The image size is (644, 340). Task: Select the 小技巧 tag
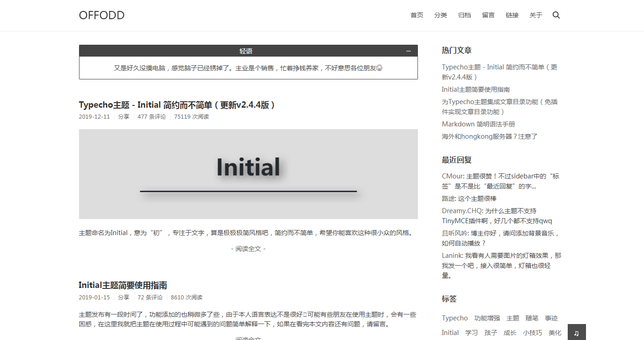point(533,333)
